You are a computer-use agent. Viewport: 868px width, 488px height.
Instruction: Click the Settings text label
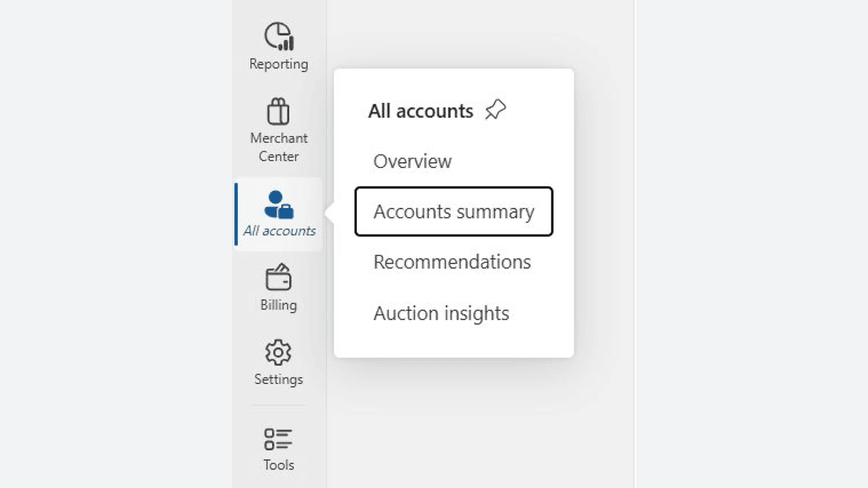[x=279, y=379]
